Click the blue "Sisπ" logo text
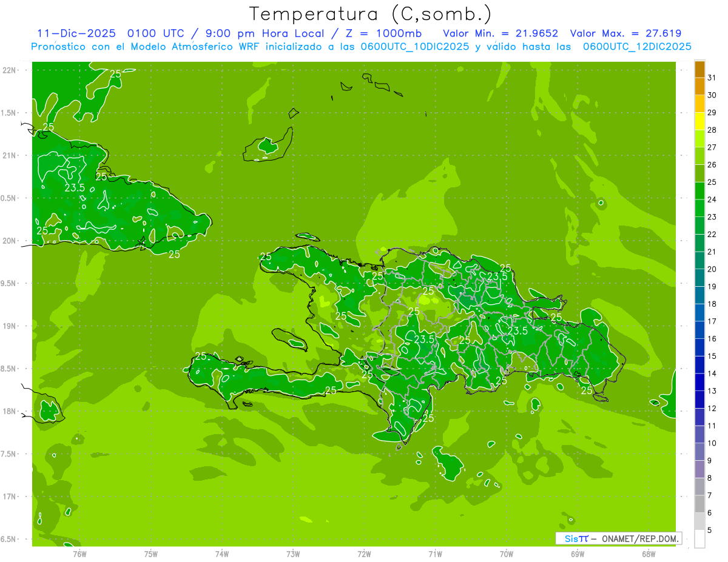 [576, 538]
